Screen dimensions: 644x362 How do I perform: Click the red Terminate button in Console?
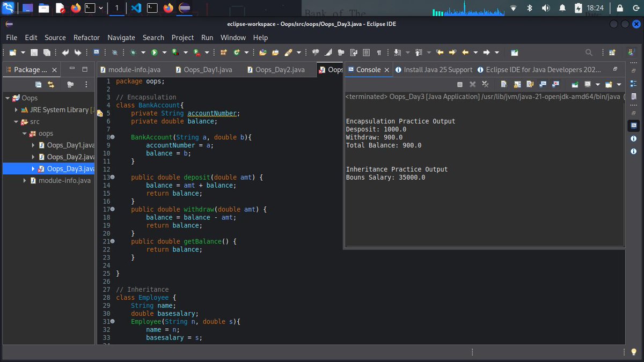coord(460,84)
